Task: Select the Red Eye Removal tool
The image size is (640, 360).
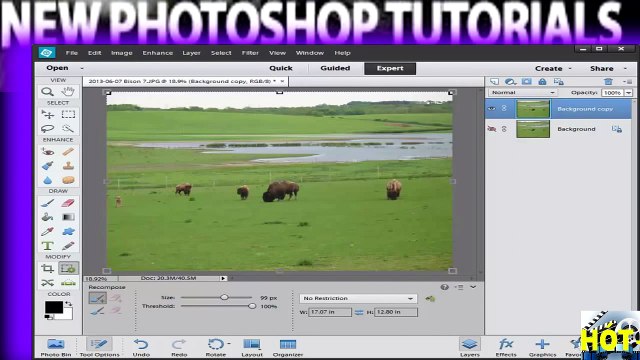Action: (x=47, y=152)
